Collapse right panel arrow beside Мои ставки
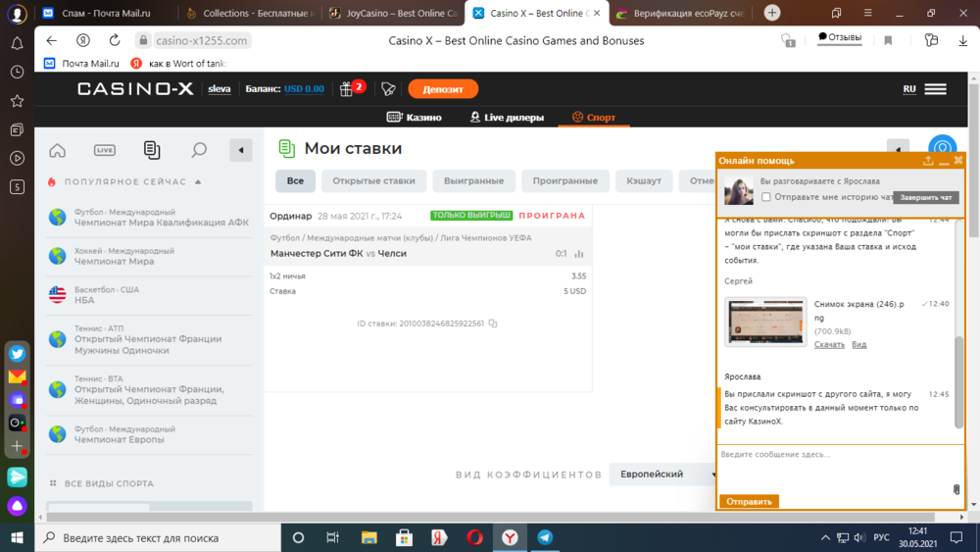This screenshot has width=980, height=552. click(x=898, y=150)
